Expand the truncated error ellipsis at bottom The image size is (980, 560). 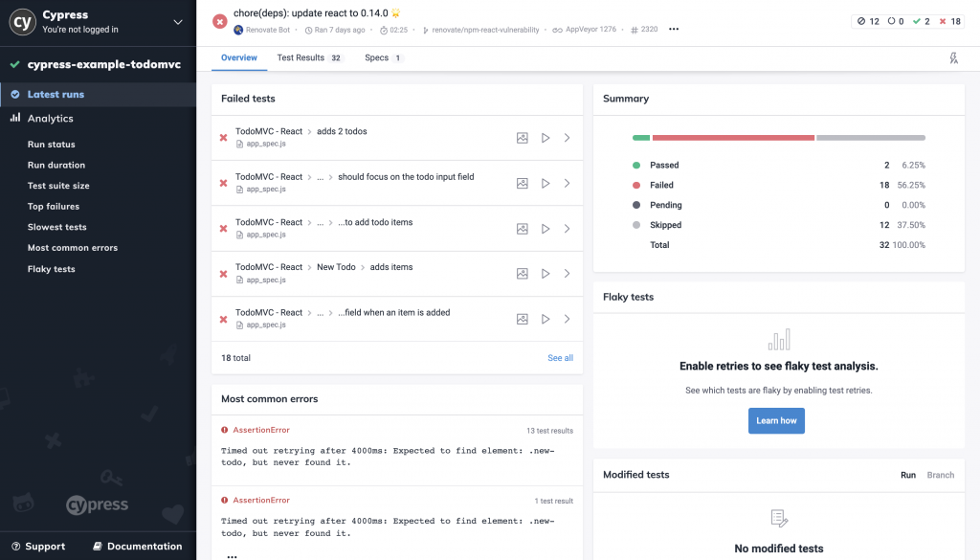pyautogui.click(x=232, y=556)
